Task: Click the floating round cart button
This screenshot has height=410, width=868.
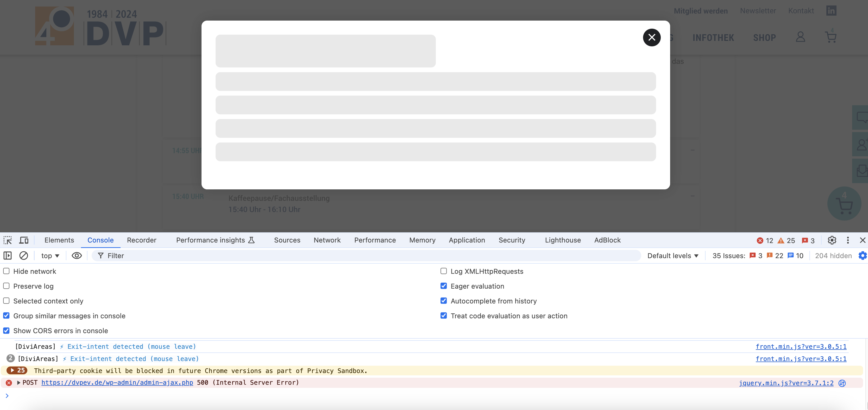Action: (844, 204)
